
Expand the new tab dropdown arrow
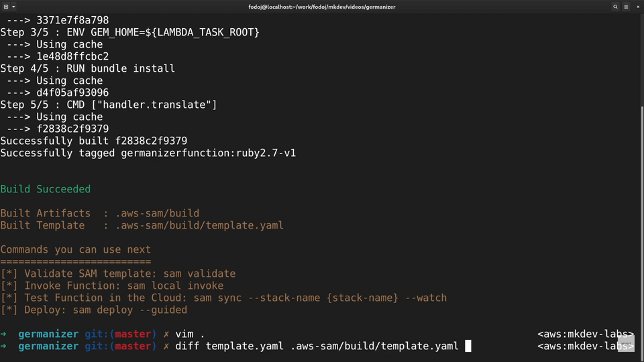[13, 7]
